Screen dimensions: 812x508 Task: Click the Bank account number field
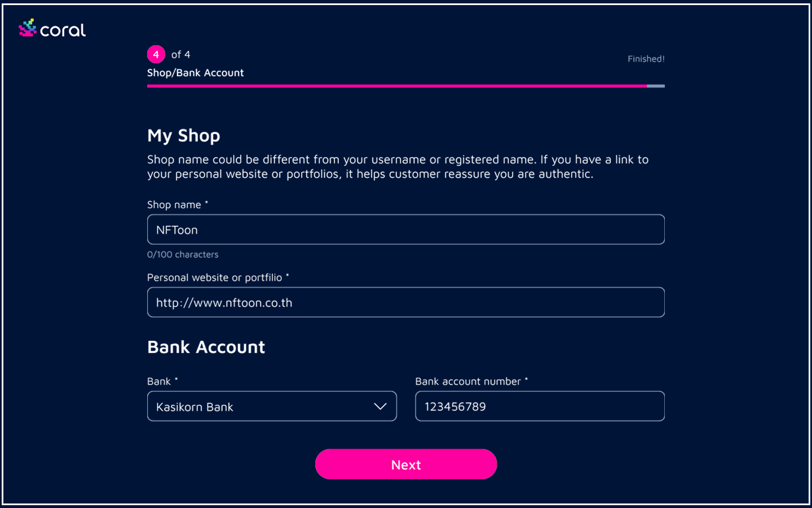point(539,406)
